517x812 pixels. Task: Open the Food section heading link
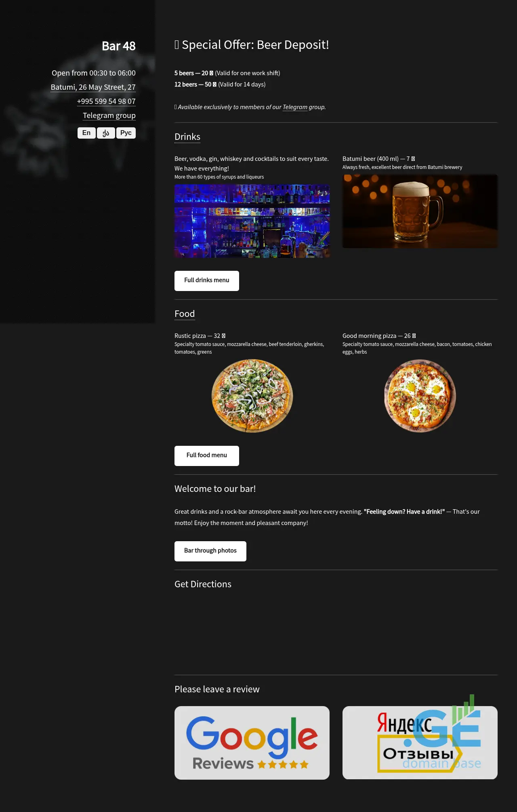185,314
